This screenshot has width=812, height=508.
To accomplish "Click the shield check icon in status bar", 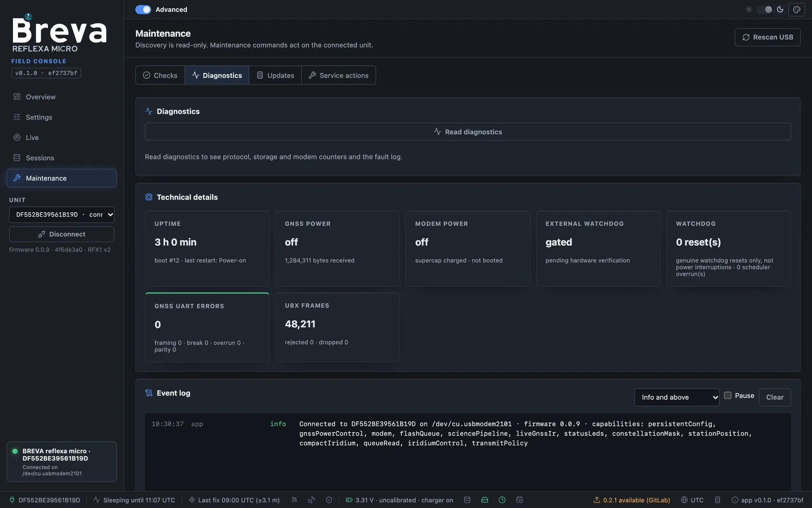I will pyautogui.click(x=329, y=500).
